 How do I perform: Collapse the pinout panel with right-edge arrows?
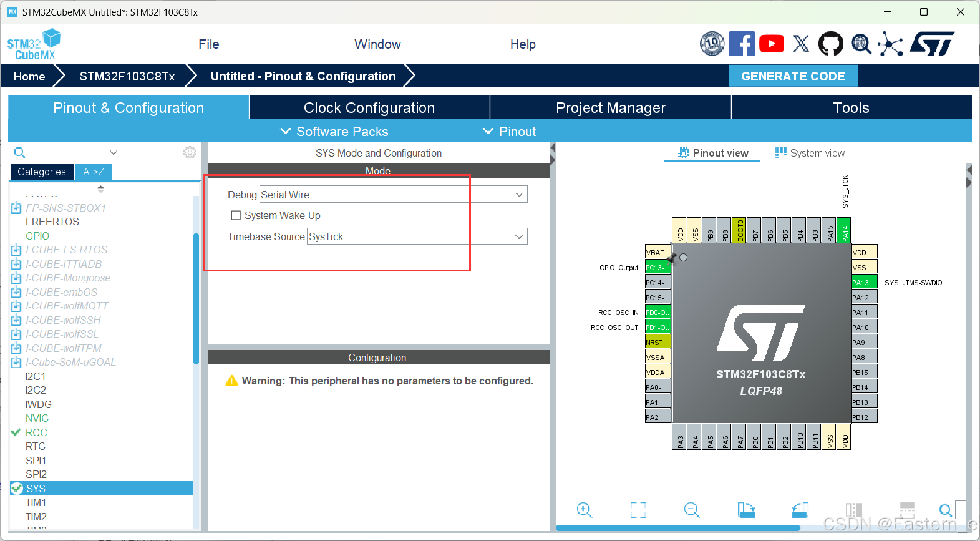point(969,176)
